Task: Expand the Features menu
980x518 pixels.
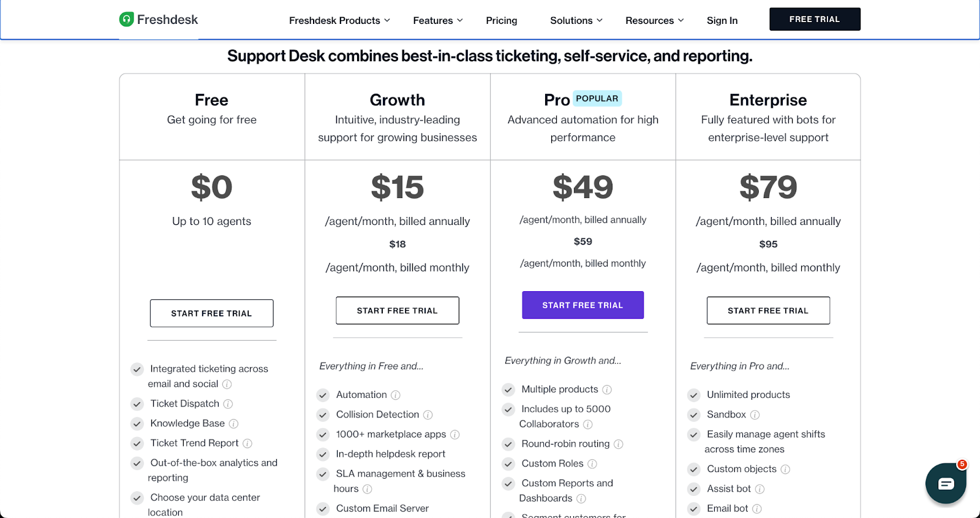Action: coord(438,20)
